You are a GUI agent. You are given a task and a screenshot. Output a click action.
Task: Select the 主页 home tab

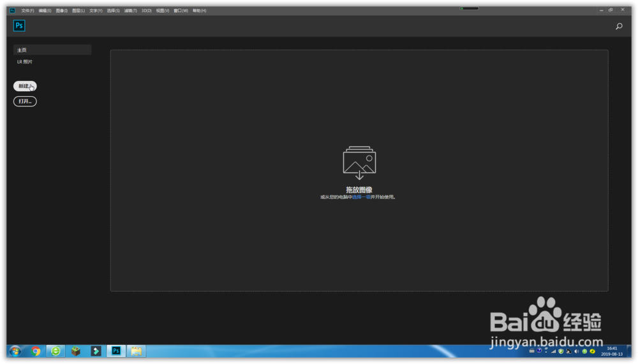click(52, 50)
